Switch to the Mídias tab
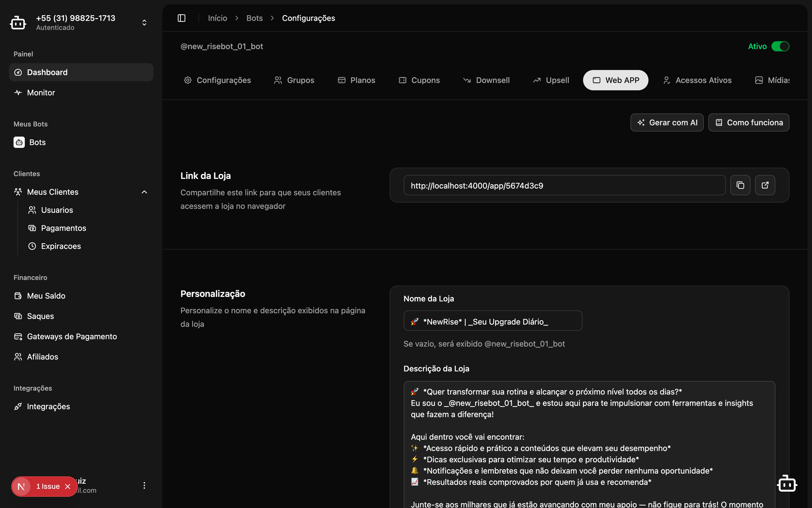Image resolution: width=812 pixels, height=508 pixels. 772,80
